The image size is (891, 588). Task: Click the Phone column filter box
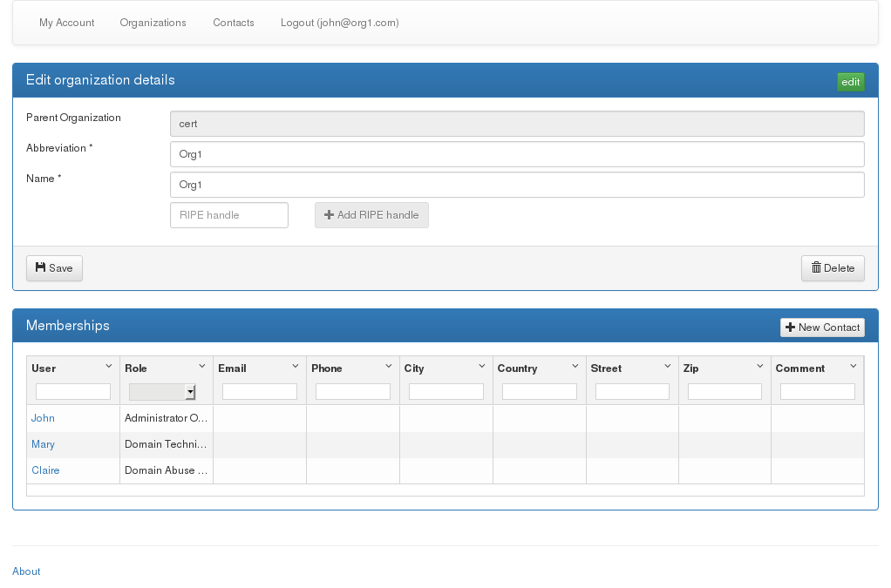click(353, 392)
